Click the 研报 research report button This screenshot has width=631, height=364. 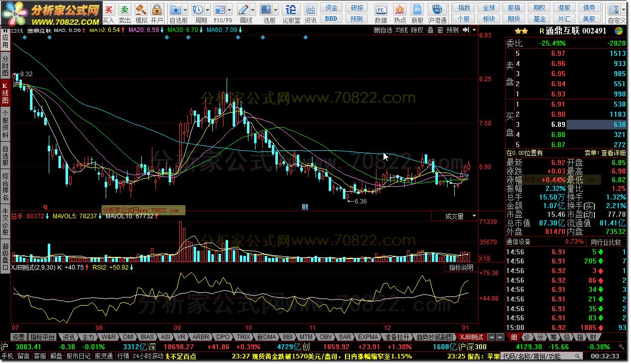[x=357, y=8]
